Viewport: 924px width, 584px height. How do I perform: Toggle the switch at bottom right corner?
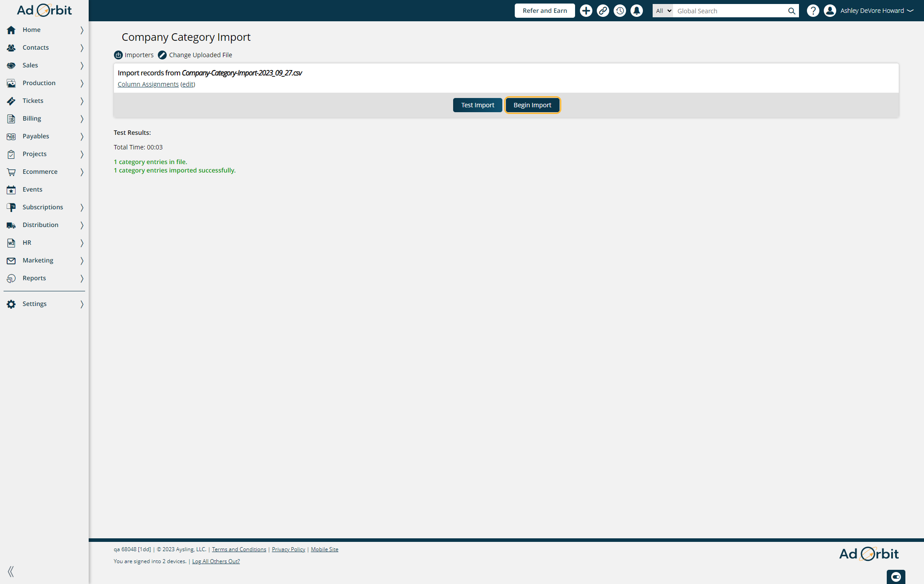click(x=896, y=577)
